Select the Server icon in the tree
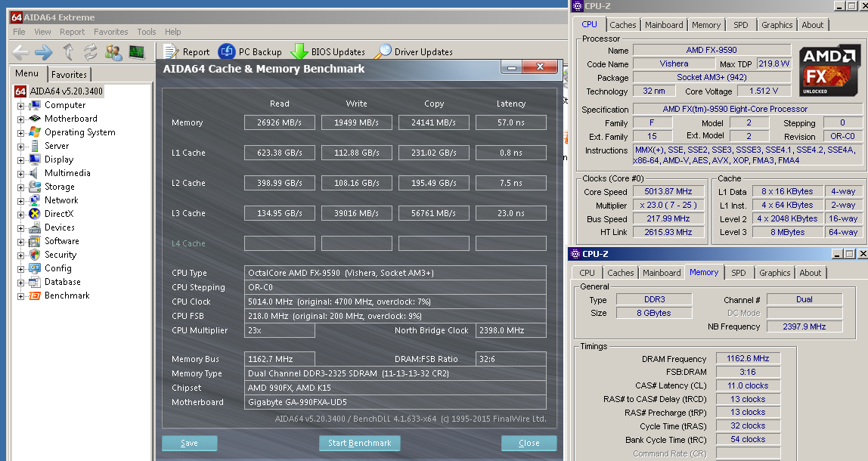Screen dimensions: 868x461 pyautogui.click(x=35, y=146)
